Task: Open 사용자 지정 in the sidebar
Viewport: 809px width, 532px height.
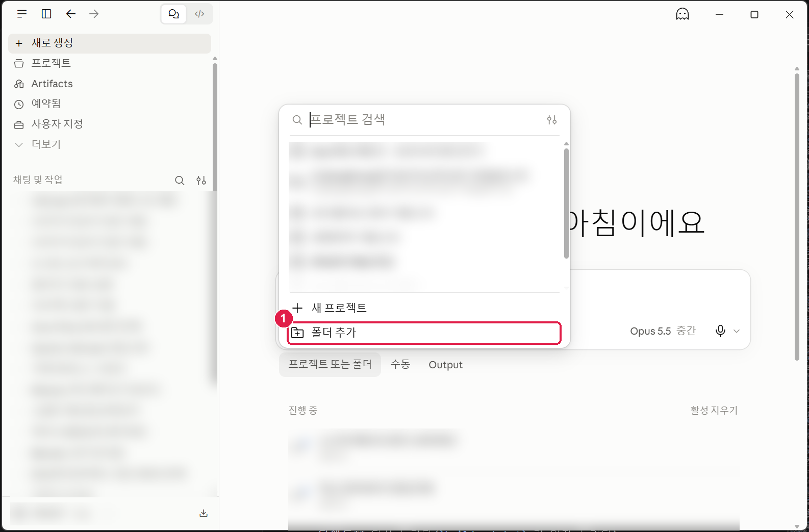Action: pos(110,124)
